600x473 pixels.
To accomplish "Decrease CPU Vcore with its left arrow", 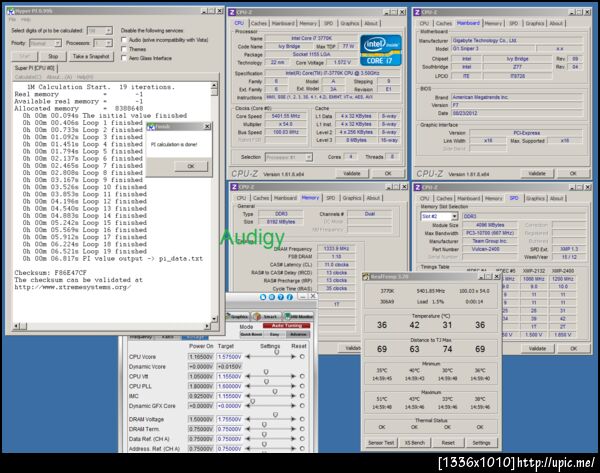I will (248, 357).
